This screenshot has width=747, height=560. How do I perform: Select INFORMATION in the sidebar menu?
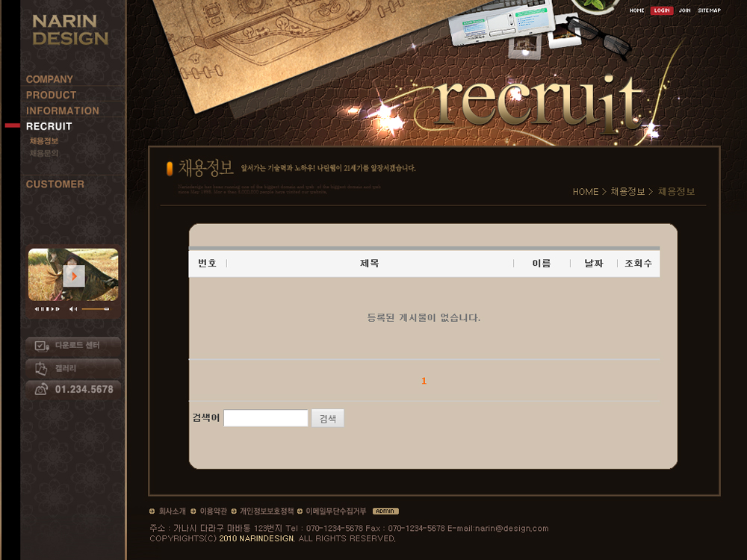point(62,111)
